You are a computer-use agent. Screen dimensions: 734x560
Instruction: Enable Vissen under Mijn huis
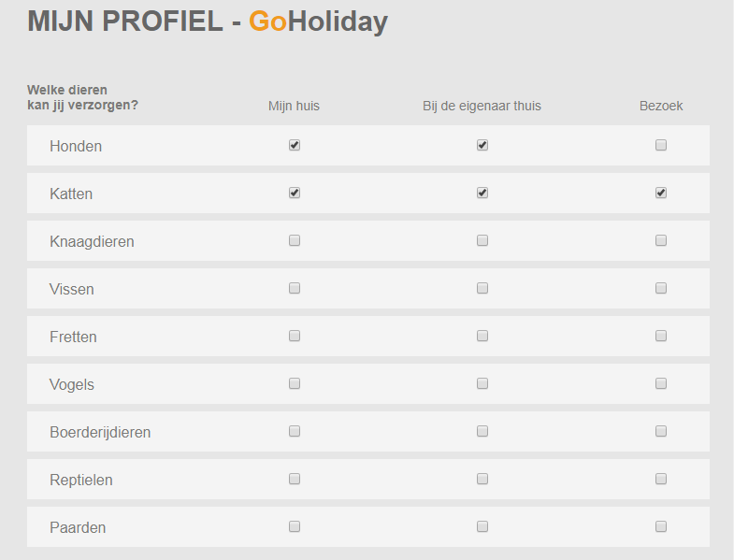[x=295, y=288]
